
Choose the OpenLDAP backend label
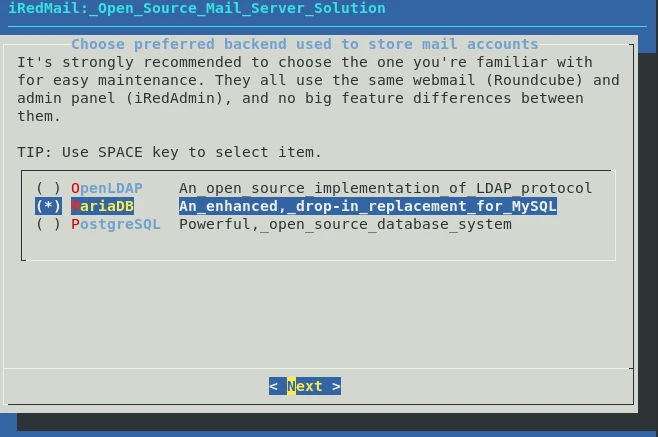tap(107, 188)
